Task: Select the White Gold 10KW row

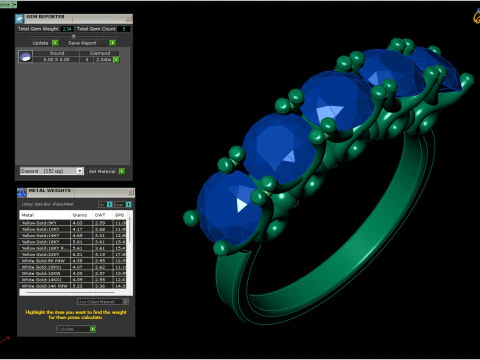Action: point(73,273)
